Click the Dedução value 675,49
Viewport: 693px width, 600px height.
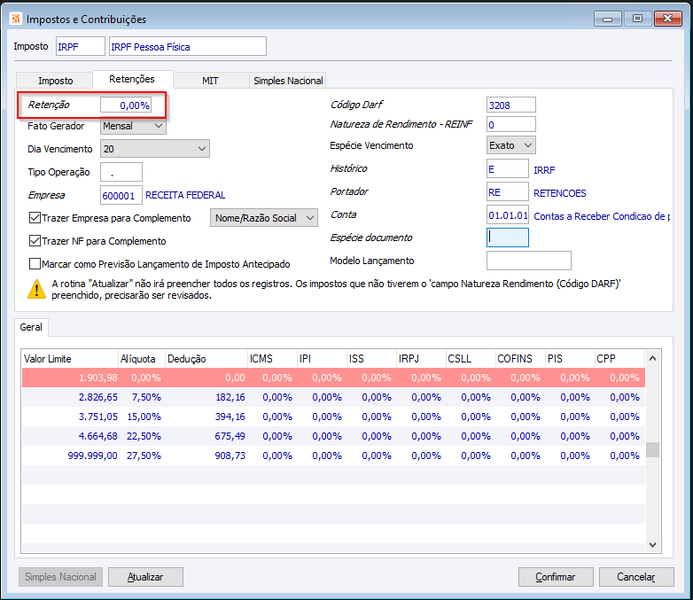pyautogui.click(x=230, y=436)
